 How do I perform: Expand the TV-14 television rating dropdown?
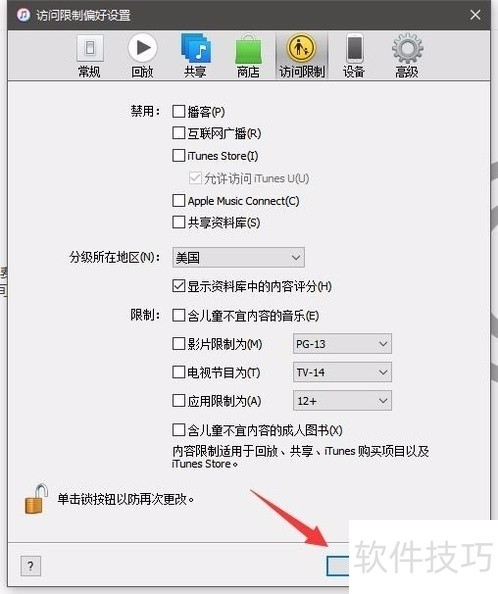[342, 372]
